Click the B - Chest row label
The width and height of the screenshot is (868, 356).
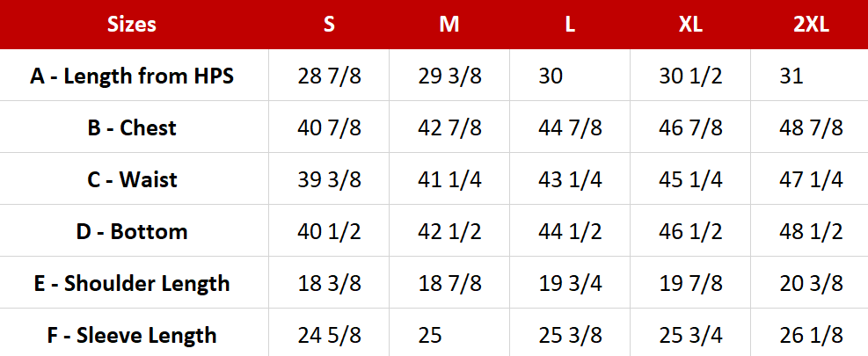coord(132,127)
